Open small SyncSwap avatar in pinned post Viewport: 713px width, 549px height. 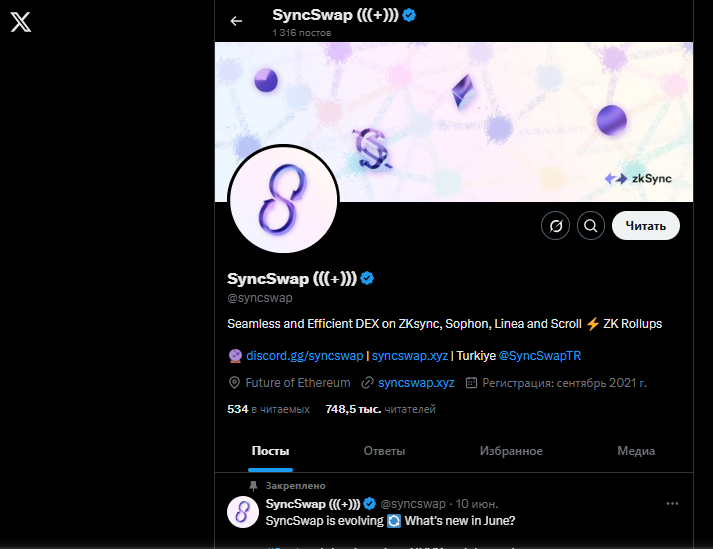[x=243, y=512]
